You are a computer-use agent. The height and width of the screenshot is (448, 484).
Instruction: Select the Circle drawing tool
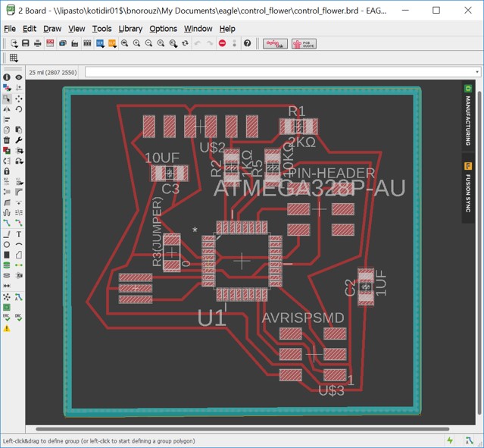[7, 245]
